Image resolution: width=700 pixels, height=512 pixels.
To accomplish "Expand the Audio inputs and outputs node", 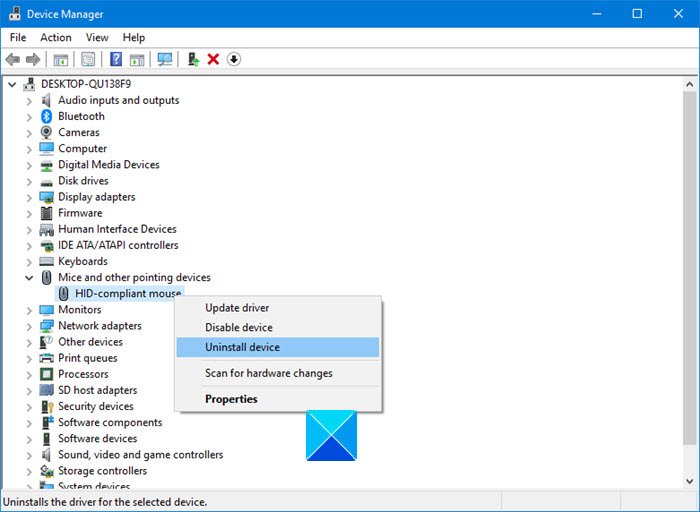I will pyautogui.click(x=29, y=100).
